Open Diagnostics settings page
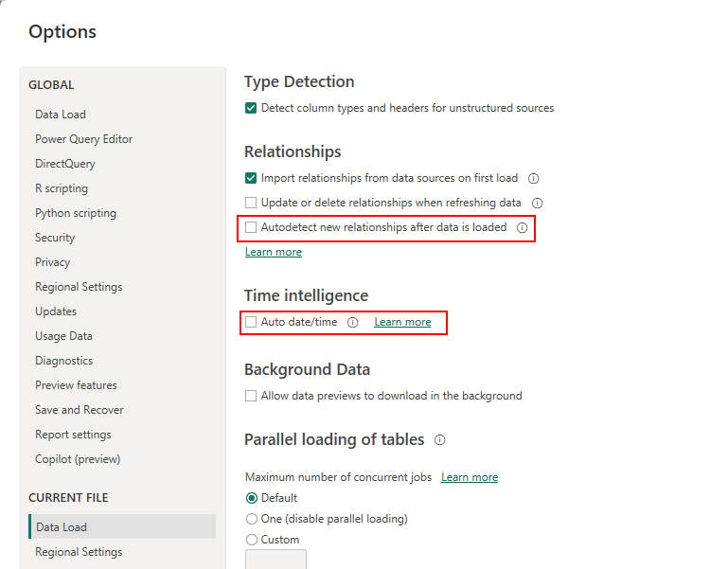728x569 pixels. 63,361
